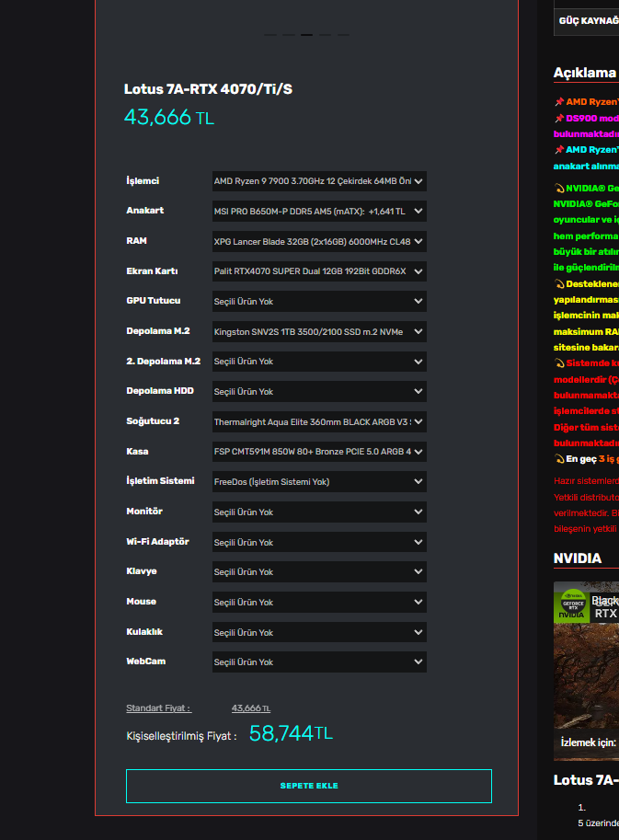Select the first carousel indicator dash
This screenshot has width=619, height=840.
click(x=270, y=35)
